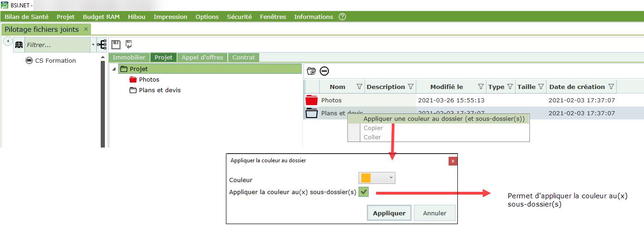Select the Projet root tree node label
Image resolution: width=644 pixels, height=225 pixels.
pyautogui.click(x=139, y=69)
